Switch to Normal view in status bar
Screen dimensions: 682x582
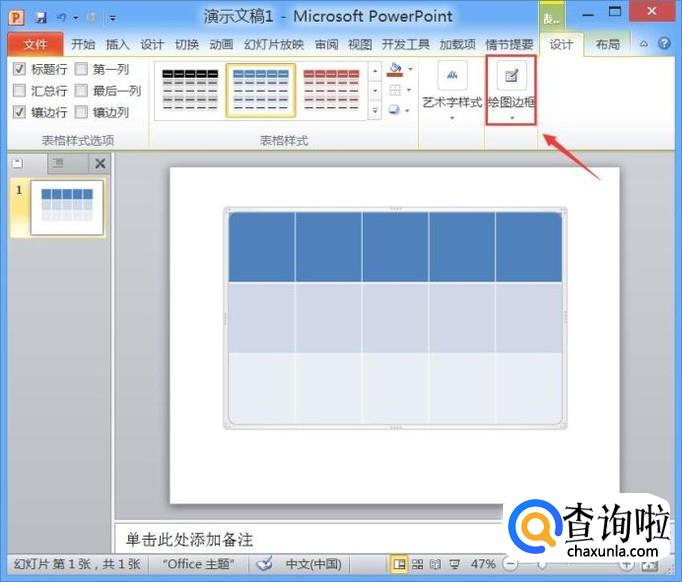pyautogui.click(x=400, y=565)
